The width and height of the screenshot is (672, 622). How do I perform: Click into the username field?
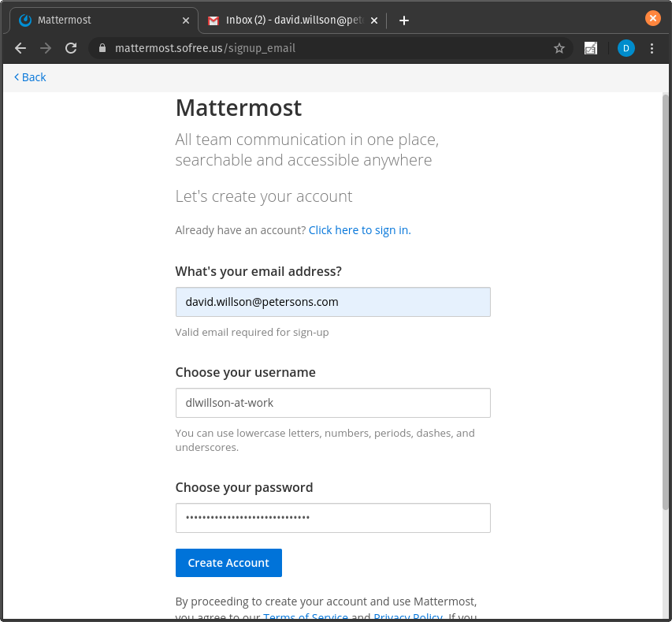(332, 403)
